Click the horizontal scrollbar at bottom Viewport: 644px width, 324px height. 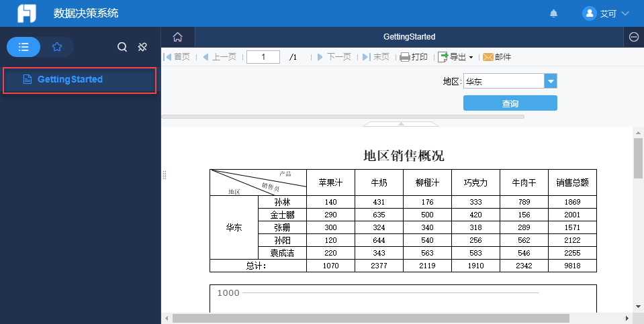[371, 318]
